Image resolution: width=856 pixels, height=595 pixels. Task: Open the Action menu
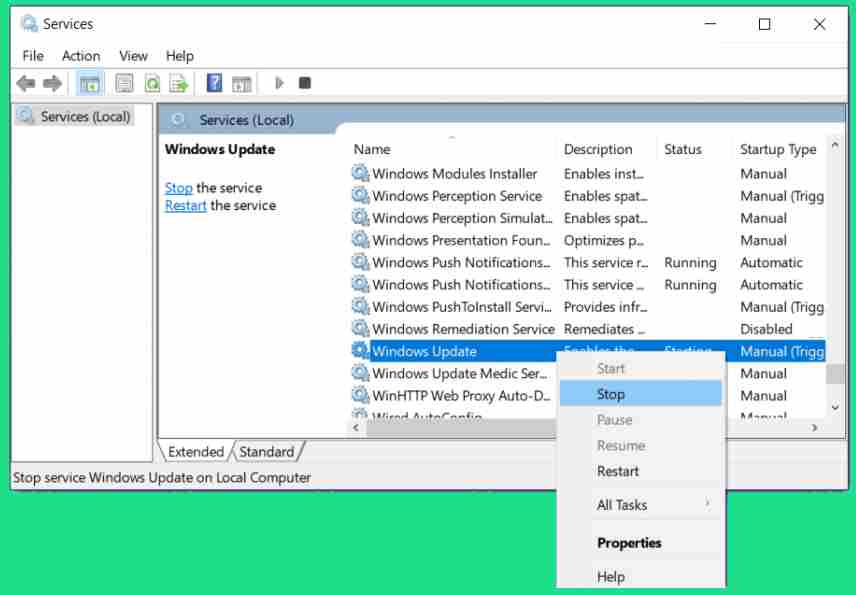point(81,56)
